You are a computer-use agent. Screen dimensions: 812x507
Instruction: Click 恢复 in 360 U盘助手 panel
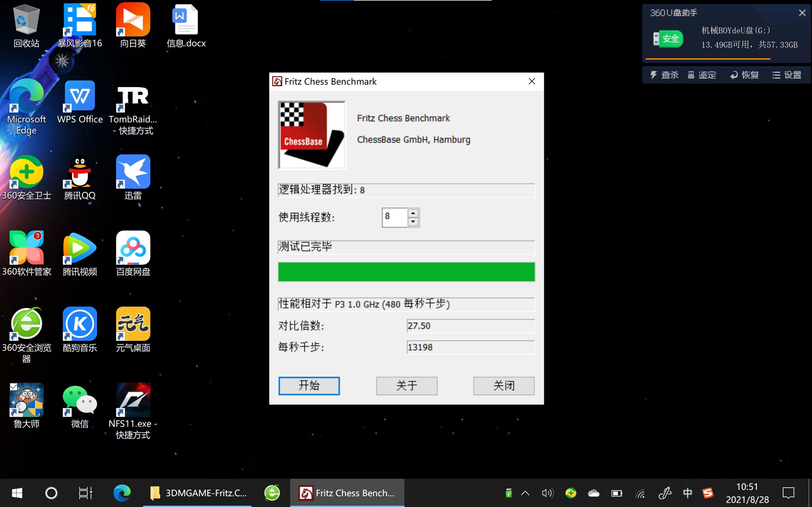coord(744,75)
